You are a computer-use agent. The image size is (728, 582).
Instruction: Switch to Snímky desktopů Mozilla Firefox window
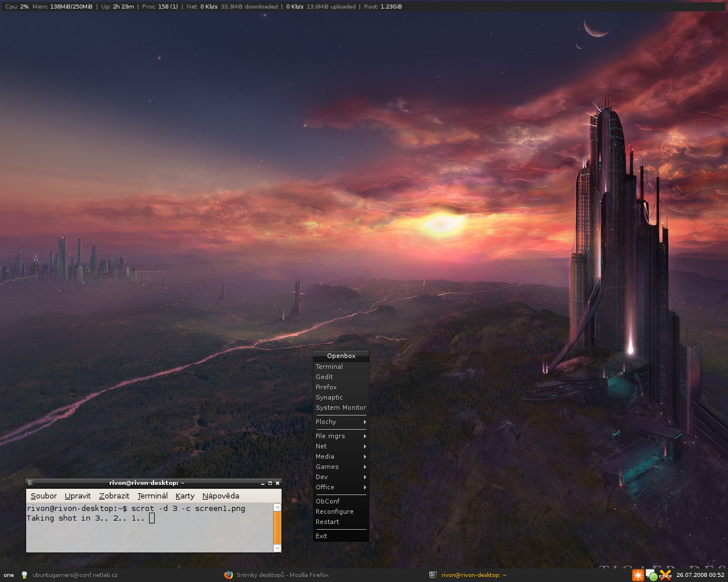pyautogui.click(x=283, y=575)
